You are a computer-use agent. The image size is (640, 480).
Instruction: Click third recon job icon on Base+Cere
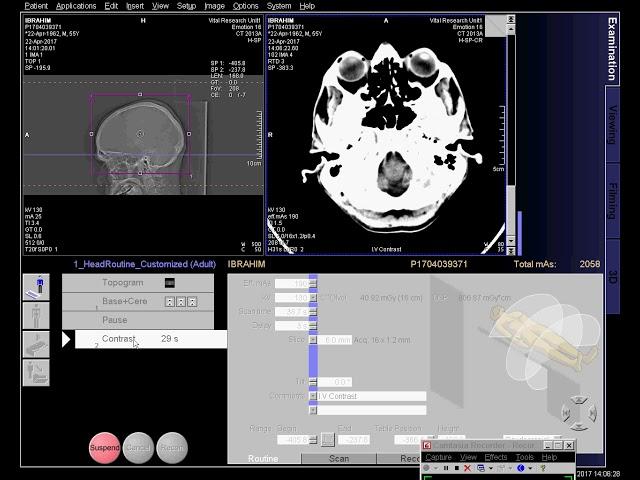point(192,302)
